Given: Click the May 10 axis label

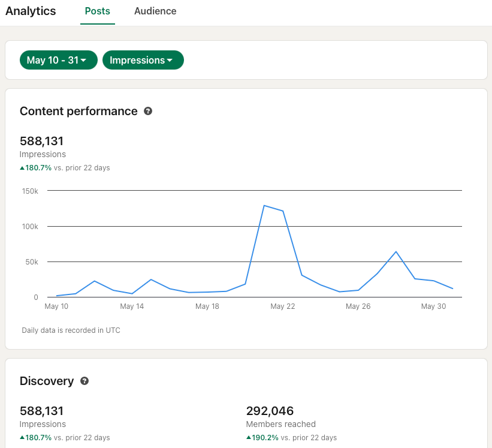Looking at the screenshot, I should pyautogui.click(x=56, y=306).
